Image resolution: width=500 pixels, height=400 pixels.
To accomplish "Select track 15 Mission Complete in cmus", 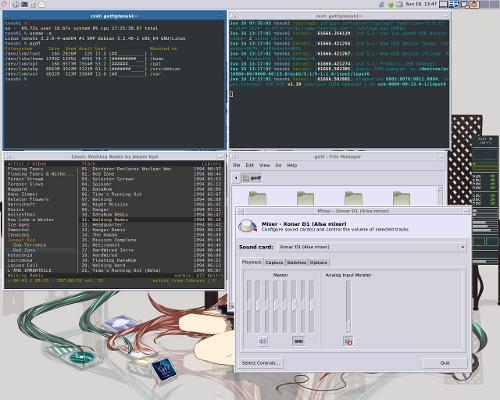I will point(152,240).
